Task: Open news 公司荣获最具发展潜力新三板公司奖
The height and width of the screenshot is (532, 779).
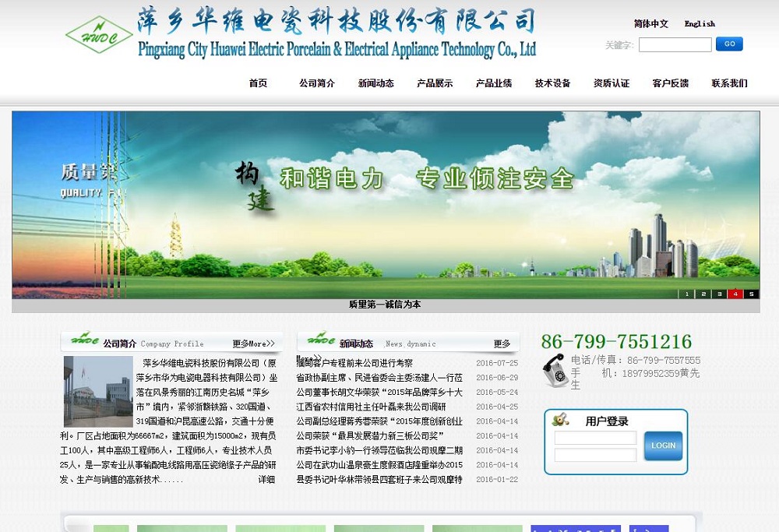Action: point(370,435)
